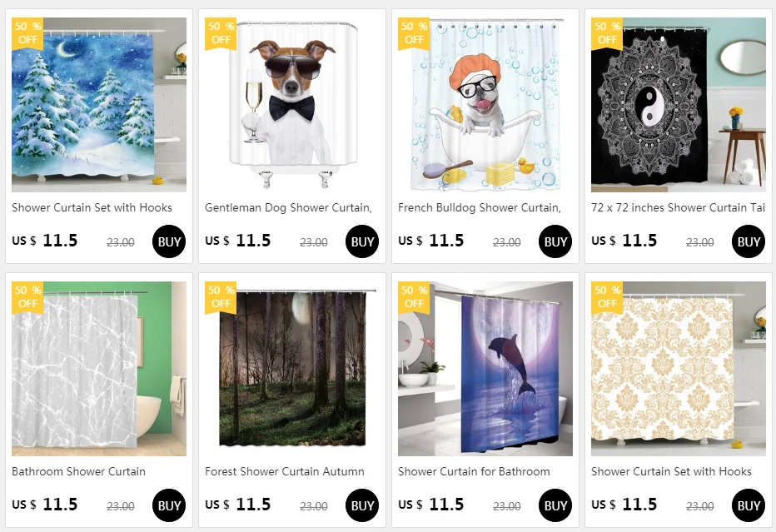Viewport: 776px width, 532px height.
Task: Open the Forest Shower Curtain Autumn title
Action: [x=285, y=471]
